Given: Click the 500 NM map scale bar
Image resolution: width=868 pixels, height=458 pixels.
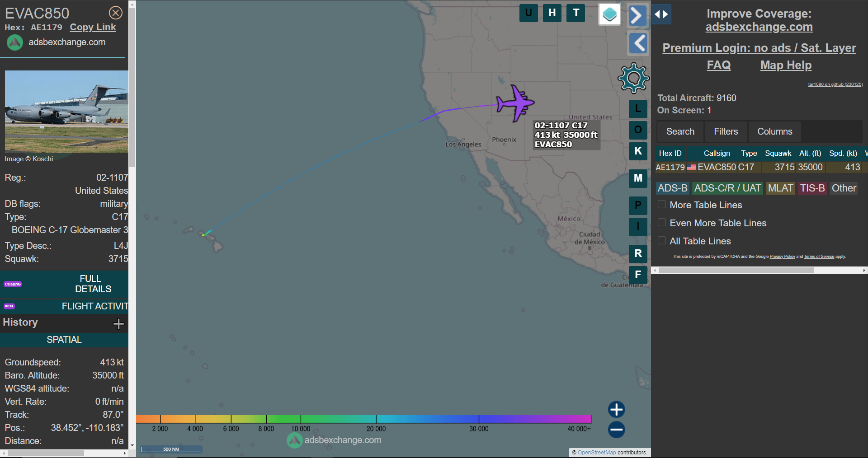Looking at the screenshot, I should coord(171,449).
